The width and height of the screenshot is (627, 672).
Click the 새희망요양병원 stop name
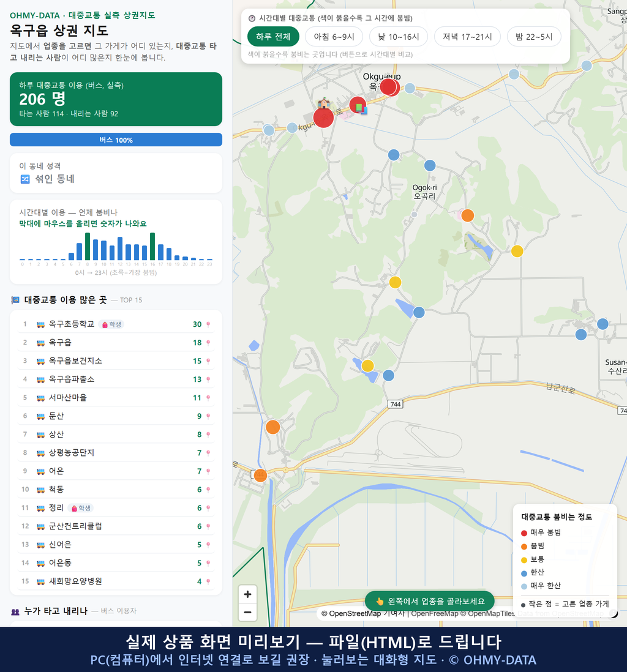coord(75,581)
